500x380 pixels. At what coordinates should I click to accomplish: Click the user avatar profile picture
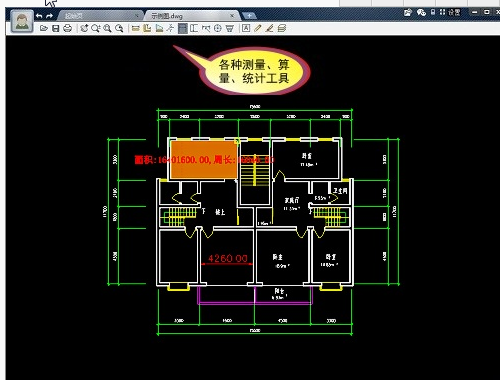pos(22,22)
